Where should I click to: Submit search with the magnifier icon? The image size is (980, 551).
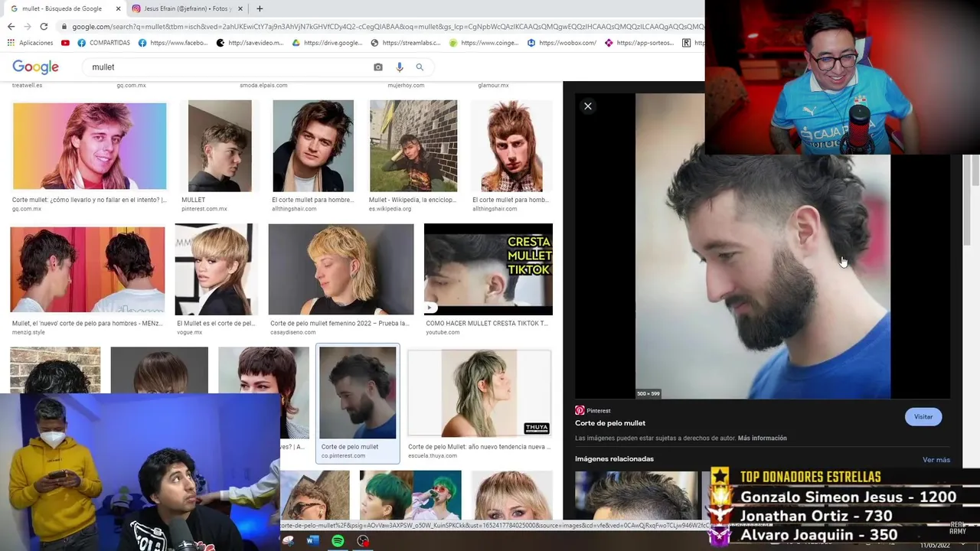click(x=420, y=67)
